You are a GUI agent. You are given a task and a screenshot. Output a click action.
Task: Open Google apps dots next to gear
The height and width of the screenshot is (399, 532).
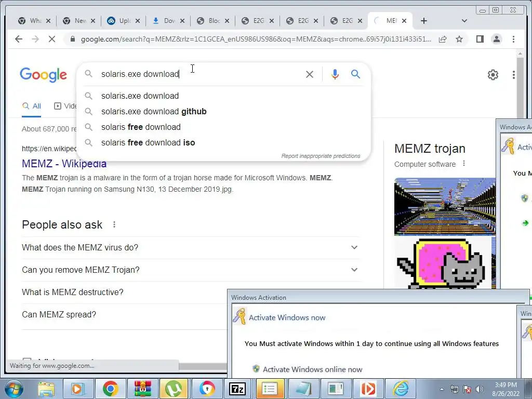coord(514,75)
